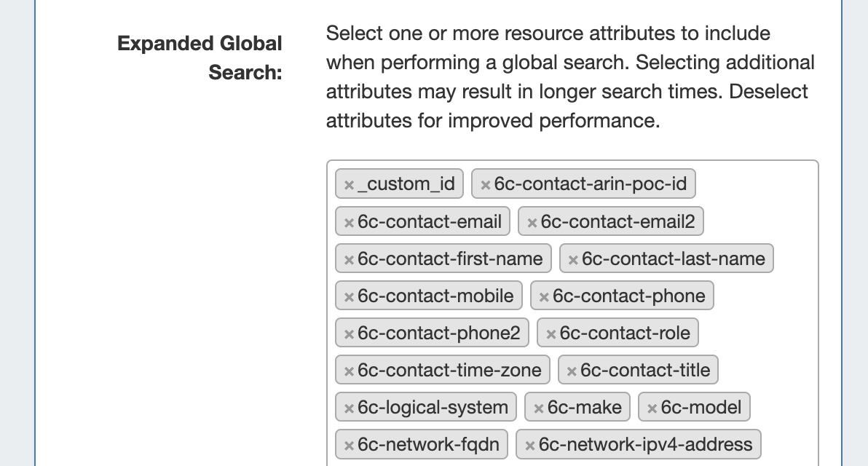
Task: Click the 6c-make tag label
Action: tap(585, 408)
